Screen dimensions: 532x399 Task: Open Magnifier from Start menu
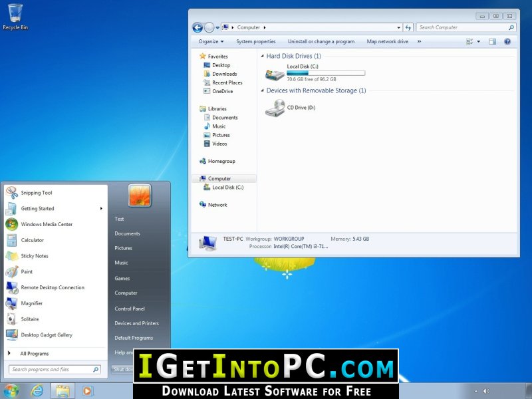(x=56, y=303)
